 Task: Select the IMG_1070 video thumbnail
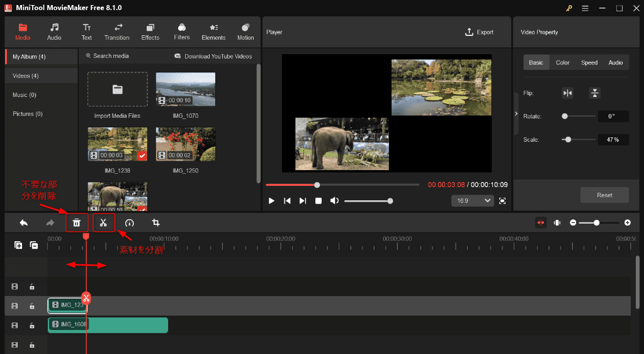186,89
